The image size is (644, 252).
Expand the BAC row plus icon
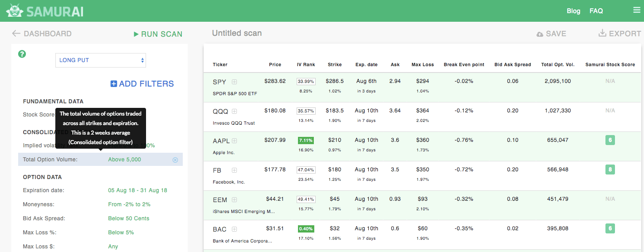(234, 229)
